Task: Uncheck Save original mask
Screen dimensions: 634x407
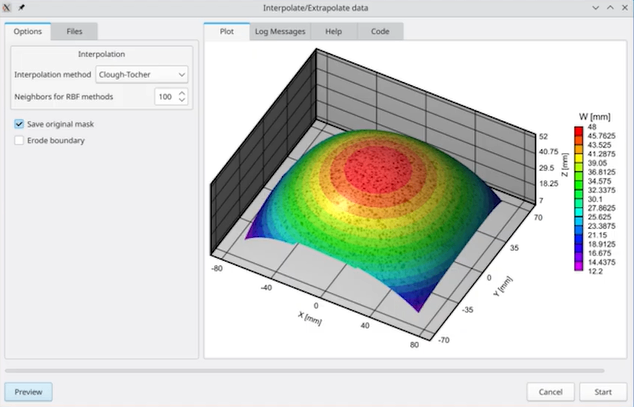Action: click(20, 123)
